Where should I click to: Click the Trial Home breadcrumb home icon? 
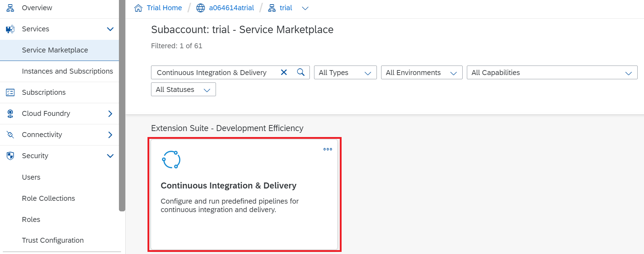click(x=138, y=8)
